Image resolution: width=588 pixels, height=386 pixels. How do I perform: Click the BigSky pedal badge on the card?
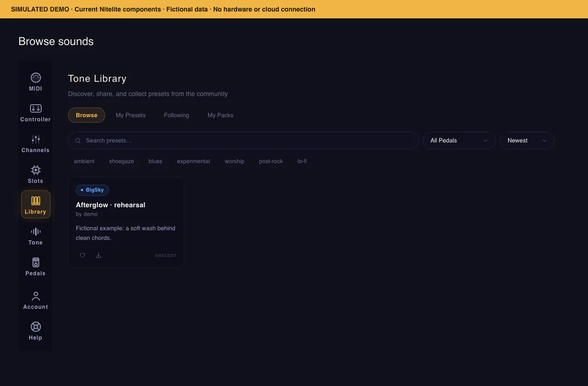pyautogui.click(x=92, y=190)
